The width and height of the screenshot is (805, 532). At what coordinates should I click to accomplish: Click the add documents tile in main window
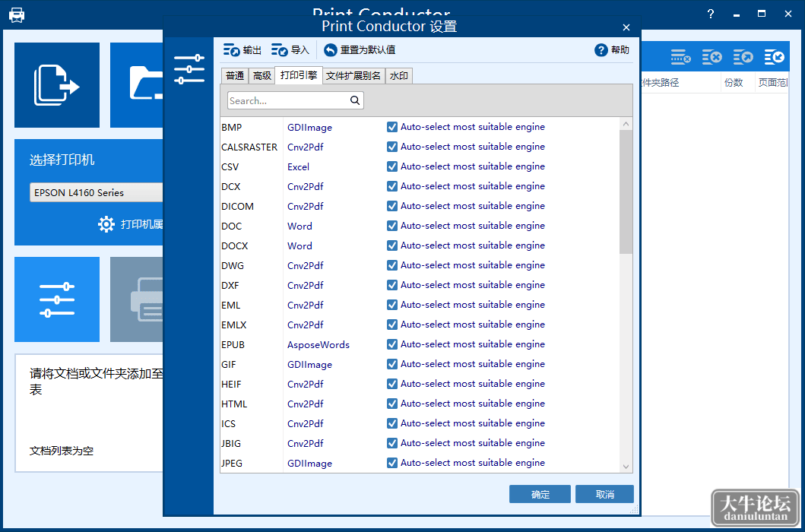tap(57, 85)
